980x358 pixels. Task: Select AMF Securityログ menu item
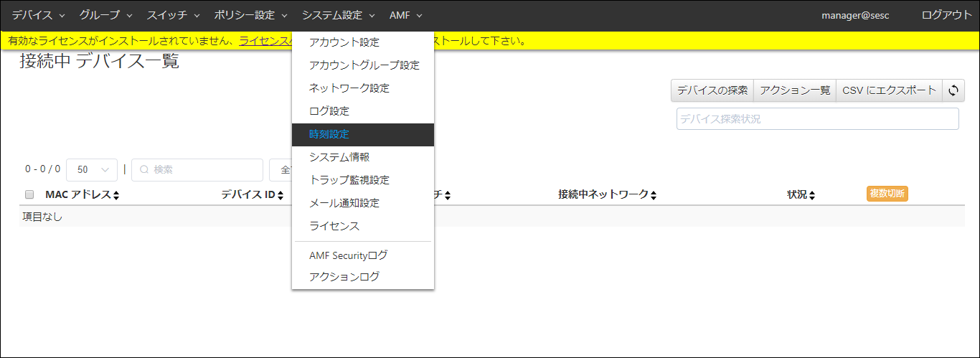point(348,255)
